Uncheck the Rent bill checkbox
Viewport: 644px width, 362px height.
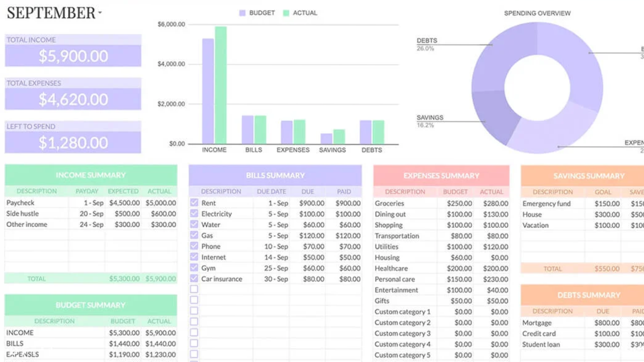194,202
